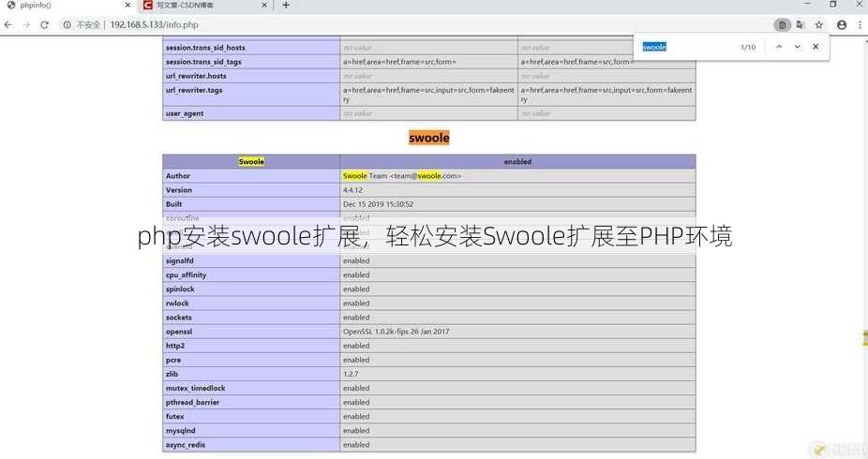Click the mysqlnd row label
This screenshot has height=459, width=868.
coord(181,431)
